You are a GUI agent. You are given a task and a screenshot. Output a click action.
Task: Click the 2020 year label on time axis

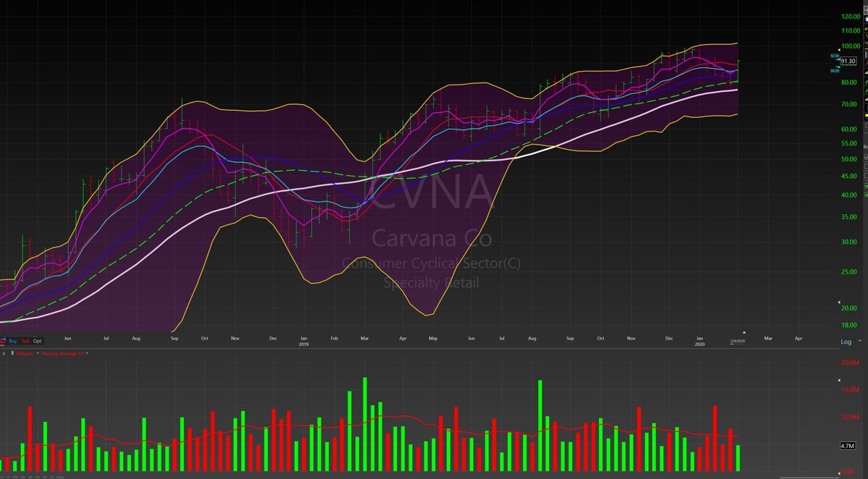pos(699,344)
